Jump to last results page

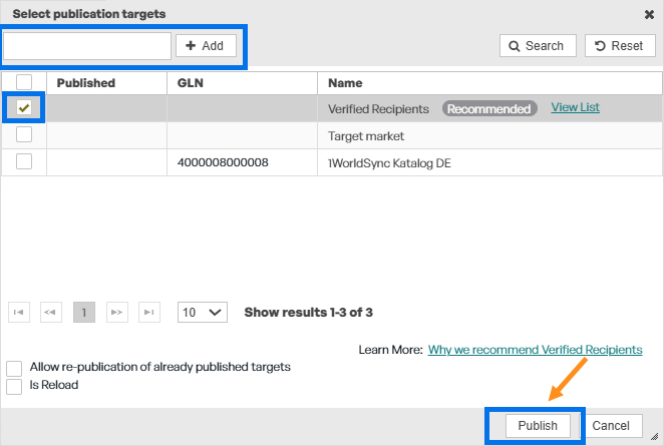click(x=149, y=312)
